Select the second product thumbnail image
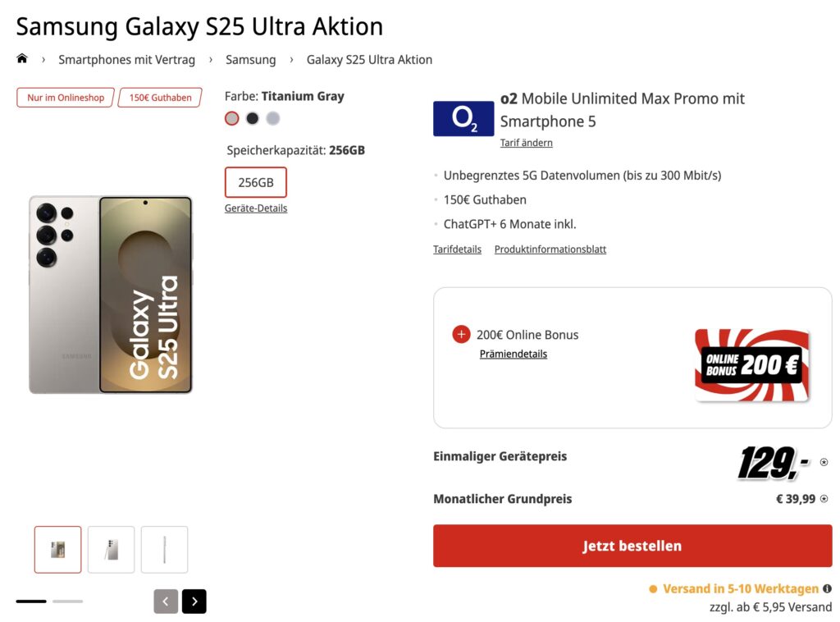This screenshot has height=622, width=840. click(112, 550)
